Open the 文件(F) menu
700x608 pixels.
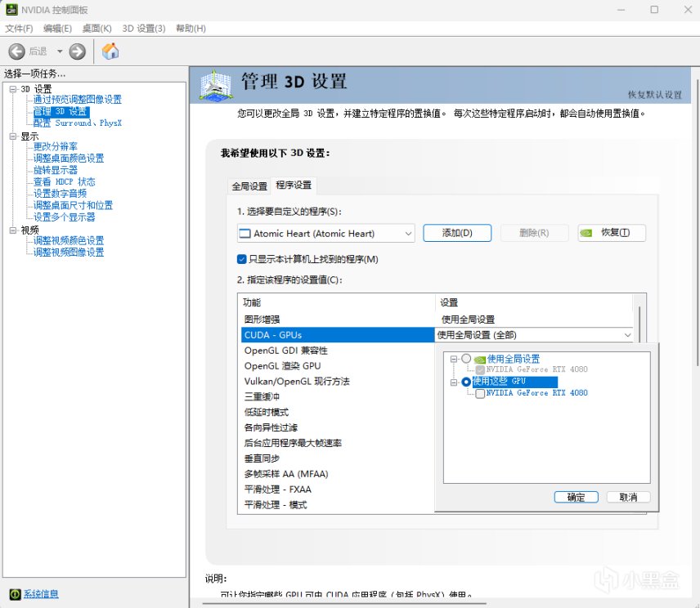(19, 28)
